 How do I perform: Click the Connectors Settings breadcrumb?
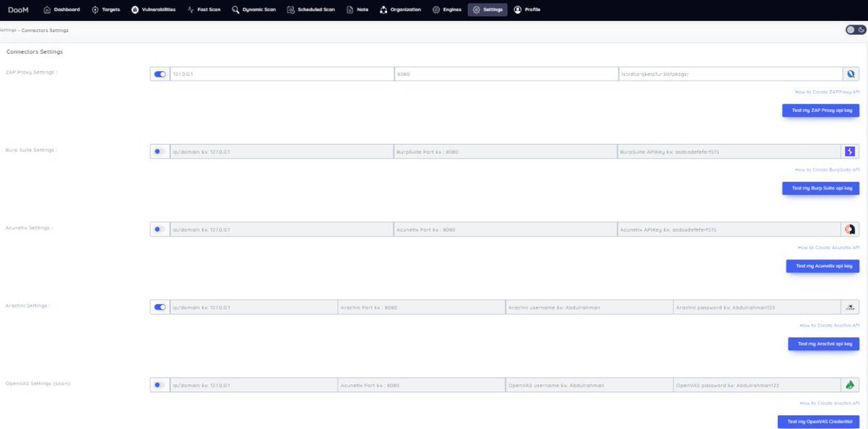coord(45,30)
